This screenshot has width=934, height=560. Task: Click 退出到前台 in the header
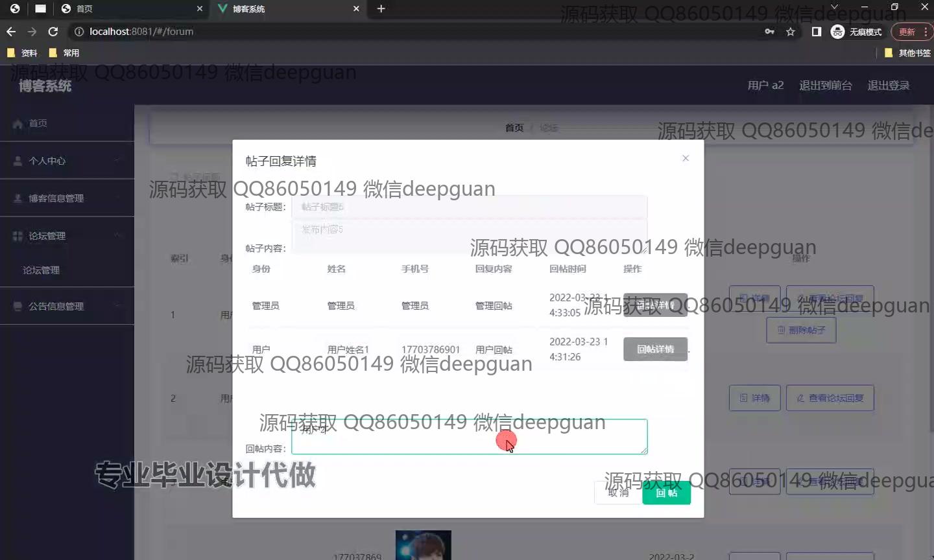pyautogui.click(x=825, y=86)
